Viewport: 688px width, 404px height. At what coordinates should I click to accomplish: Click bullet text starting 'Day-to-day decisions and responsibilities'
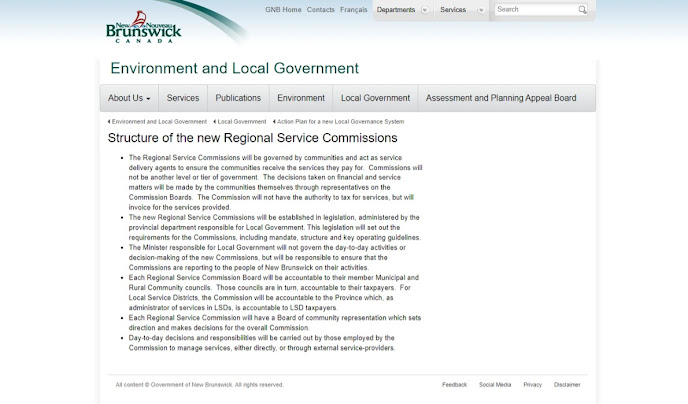(x=262, y=343)
